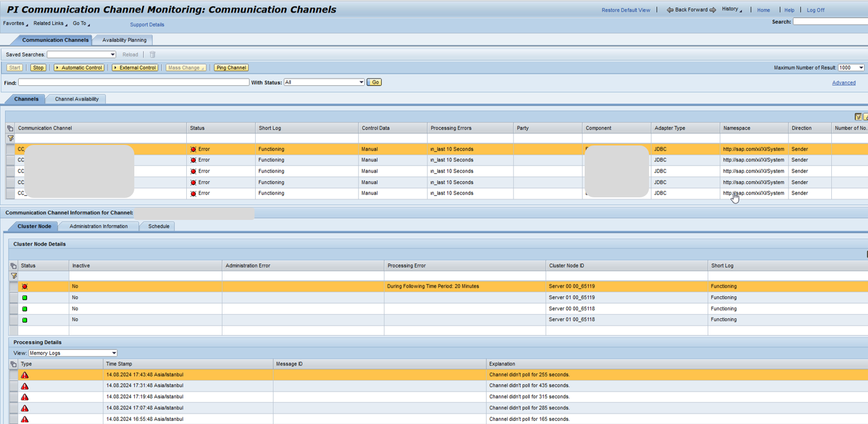Open the Mass Change button menu
Screen dimensions: 868x424
(x=186, y=68)
